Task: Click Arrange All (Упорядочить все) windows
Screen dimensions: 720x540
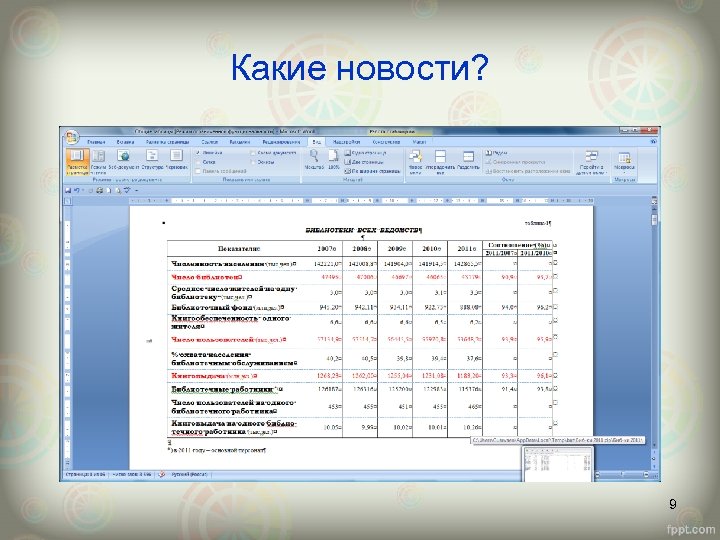Action: (x=440, y=161)
